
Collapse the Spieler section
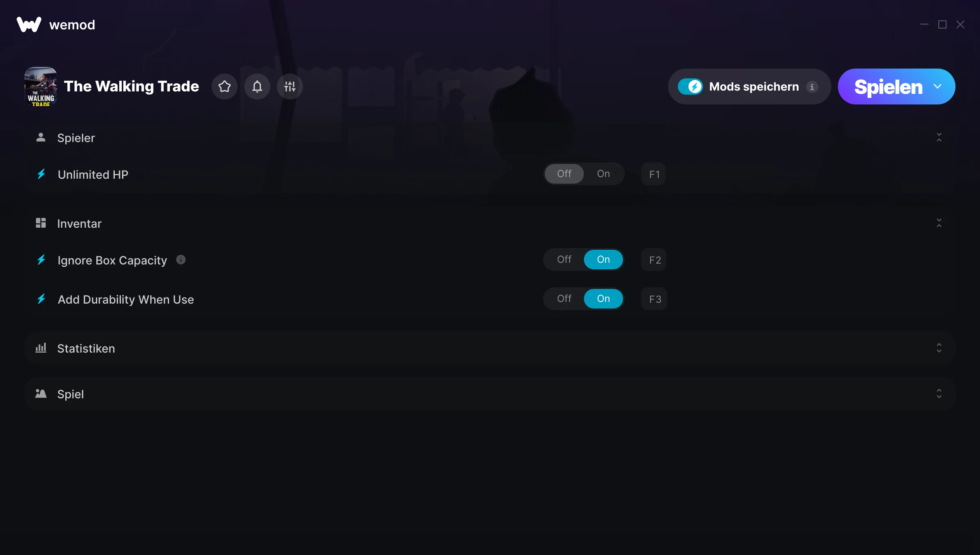point(939,138)
